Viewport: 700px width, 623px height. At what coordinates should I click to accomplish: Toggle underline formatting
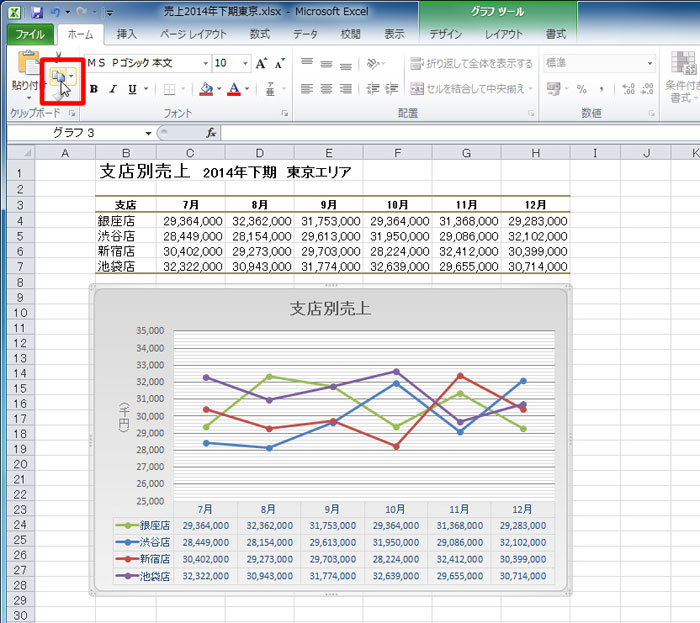pos(133,89)
